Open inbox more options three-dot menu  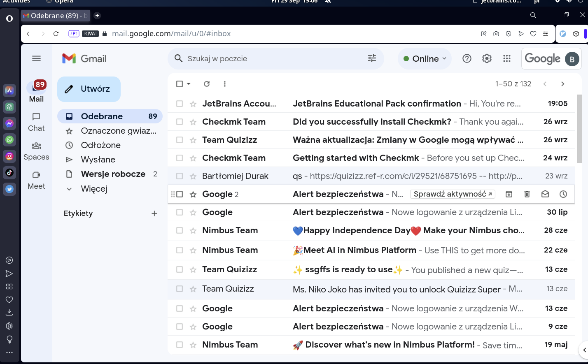[224, 84]
